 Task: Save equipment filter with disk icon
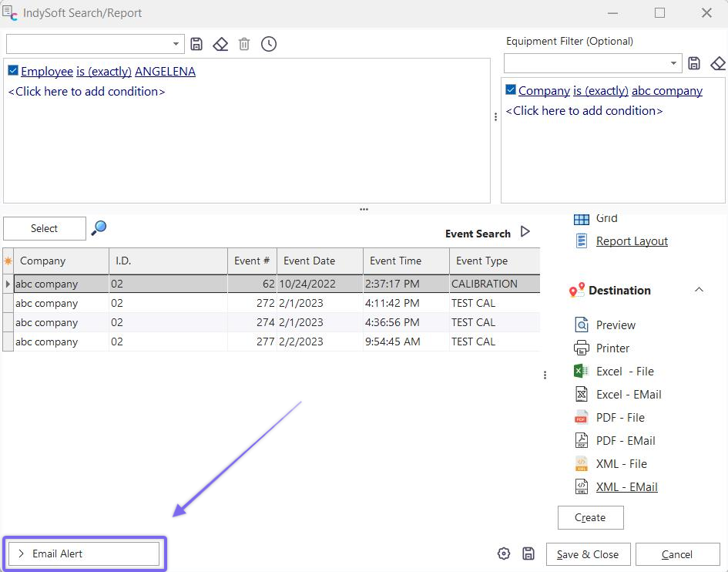(x=694, y=63)
